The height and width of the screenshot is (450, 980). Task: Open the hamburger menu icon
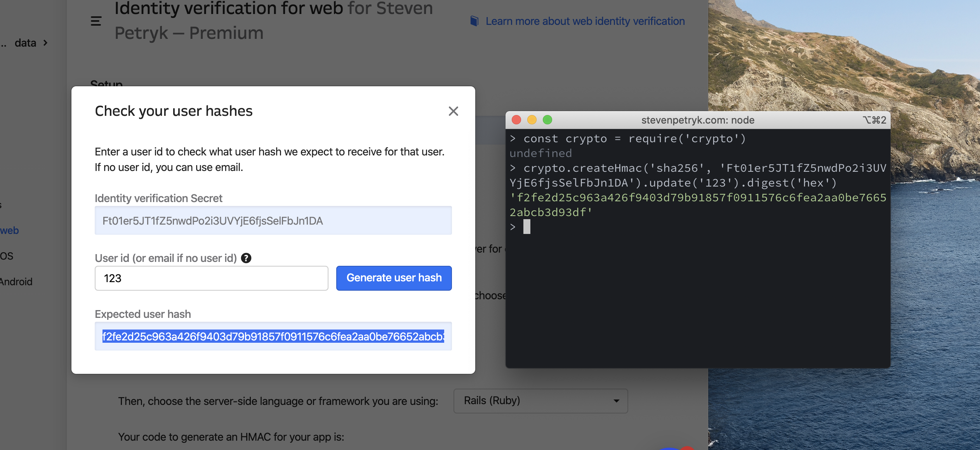[96, 21]
